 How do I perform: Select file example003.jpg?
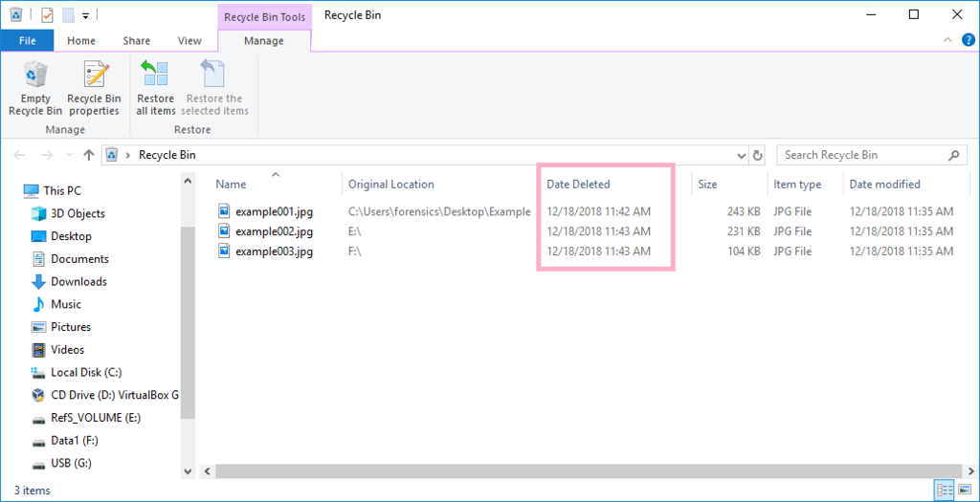coord(275,251)
